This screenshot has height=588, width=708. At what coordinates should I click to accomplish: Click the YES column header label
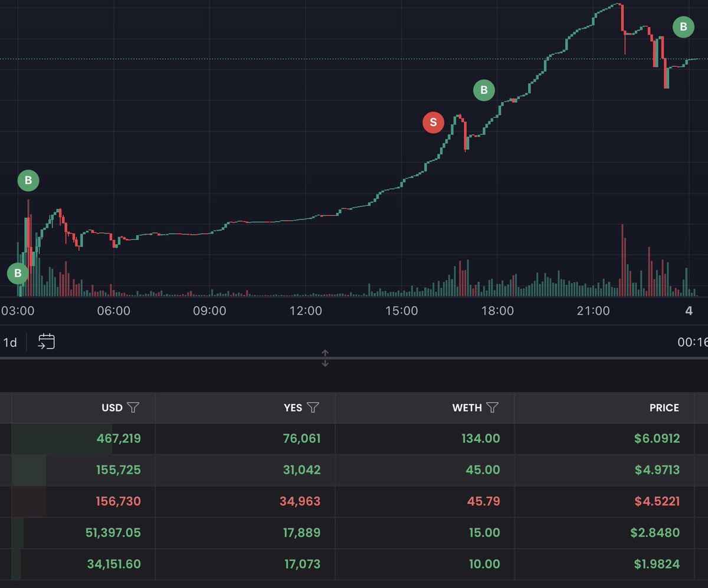point(293,408)
